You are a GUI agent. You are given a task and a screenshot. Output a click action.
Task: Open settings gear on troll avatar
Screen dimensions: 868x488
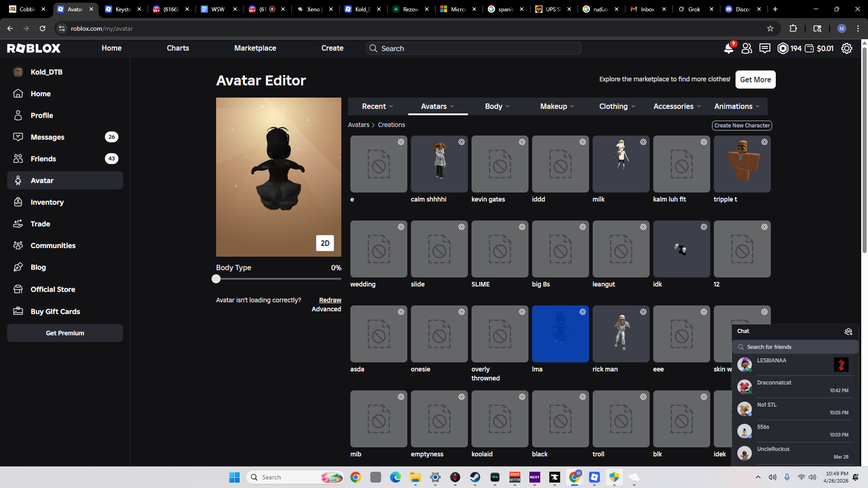pyautogui.click(x=643, y=397)
